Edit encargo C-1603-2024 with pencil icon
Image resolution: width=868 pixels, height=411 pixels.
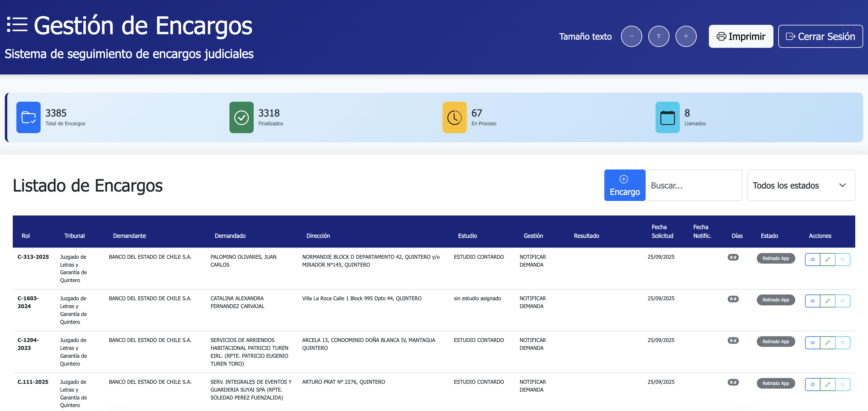(827, 301)
